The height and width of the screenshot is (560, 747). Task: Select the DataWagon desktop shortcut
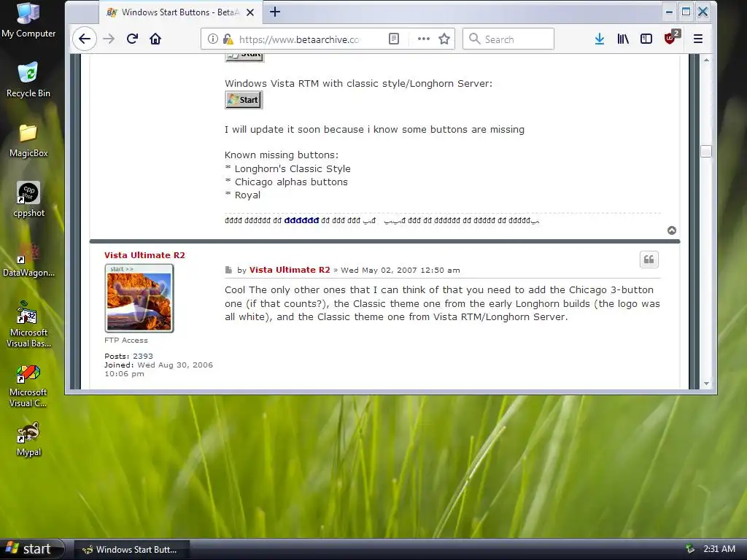click(x=28, y=260)
